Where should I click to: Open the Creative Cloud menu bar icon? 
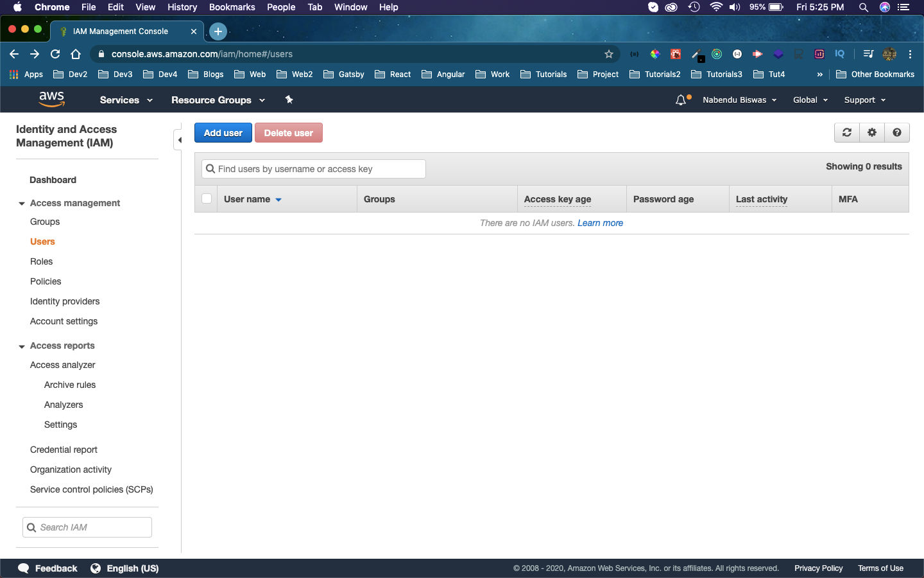point(671,7)
